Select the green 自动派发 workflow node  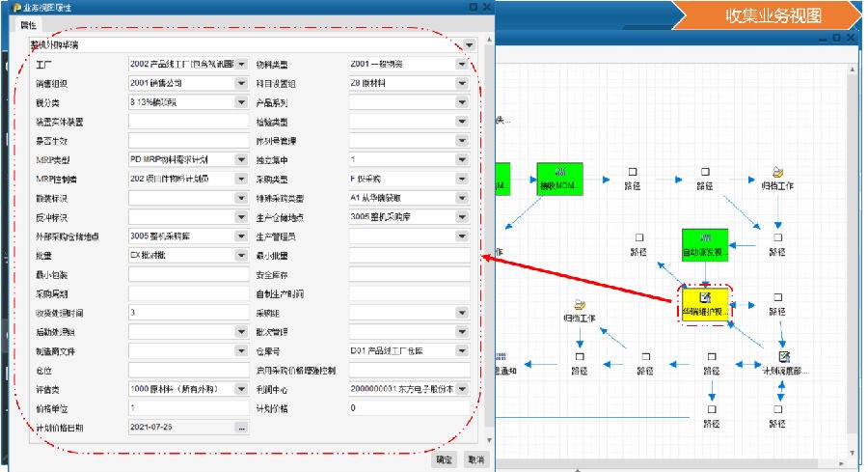coord(705,245)
